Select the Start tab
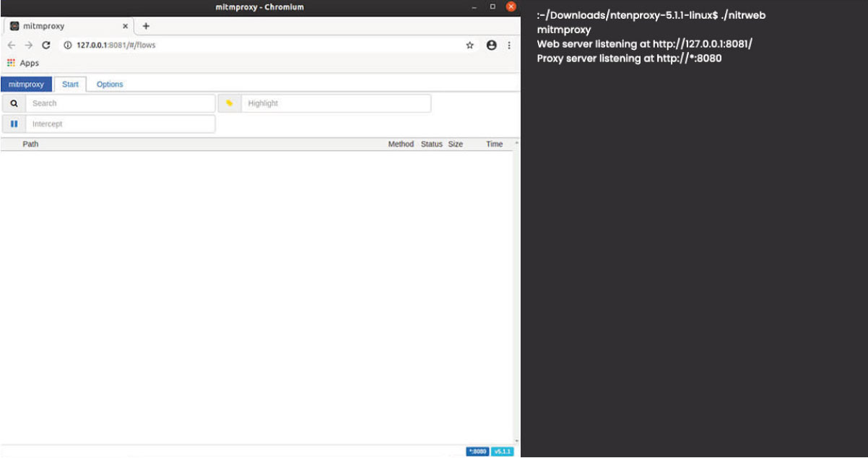 (x=70, y=84)
